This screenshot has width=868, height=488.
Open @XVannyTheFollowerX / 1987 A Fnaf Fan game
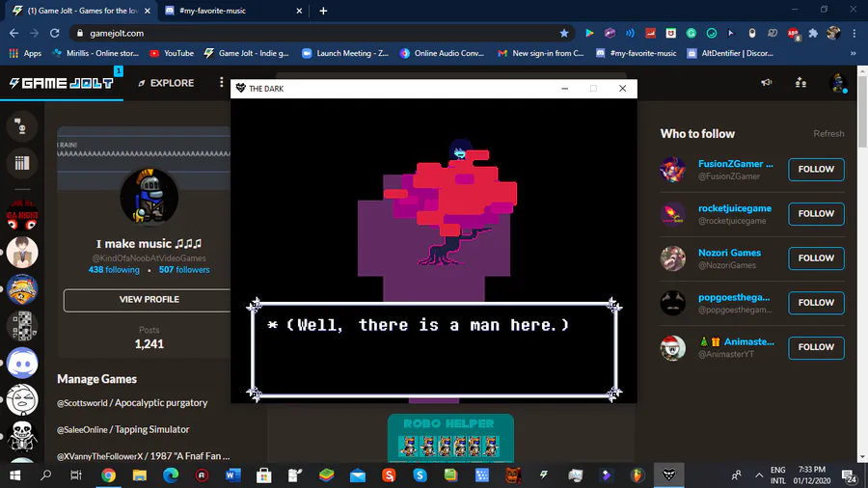(143, 456)
